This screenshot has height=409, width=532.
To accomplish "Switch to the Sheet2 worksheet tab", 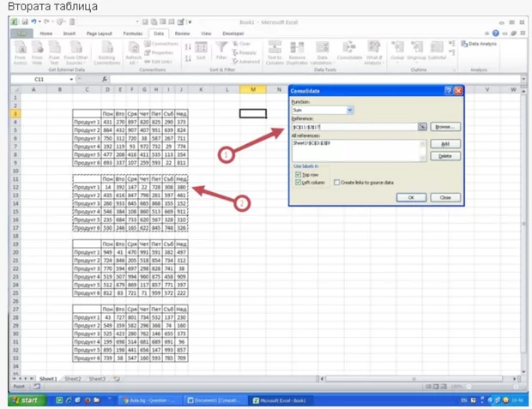I will click(73, 378).
